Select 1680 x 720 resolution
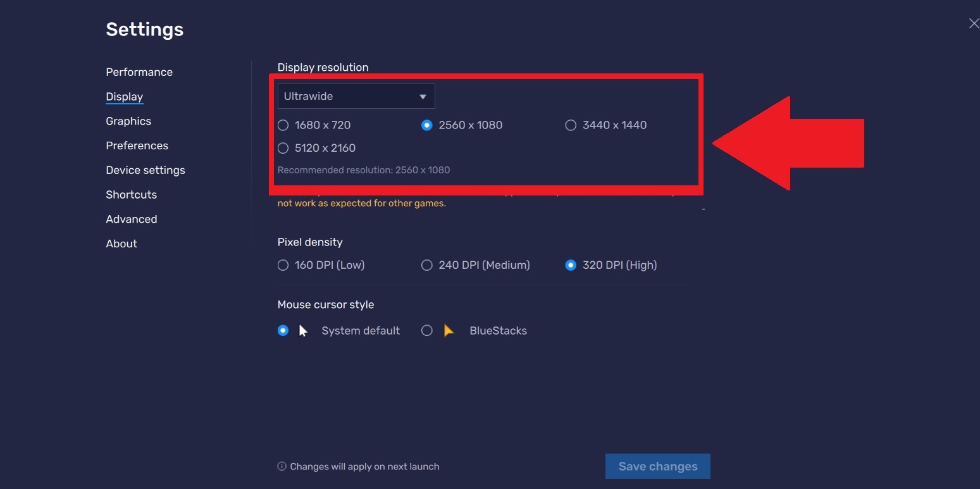The image size is (980, 489). point(283,125)
